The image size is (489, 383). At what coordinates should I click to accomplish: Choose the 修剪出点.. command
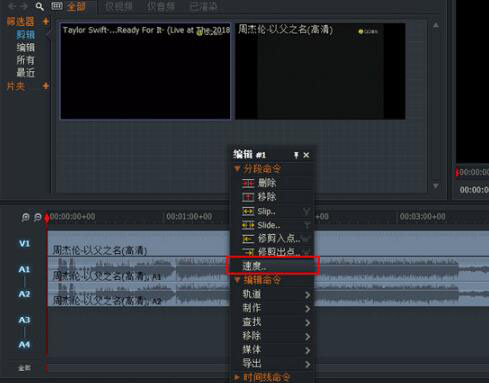(272, 252)
